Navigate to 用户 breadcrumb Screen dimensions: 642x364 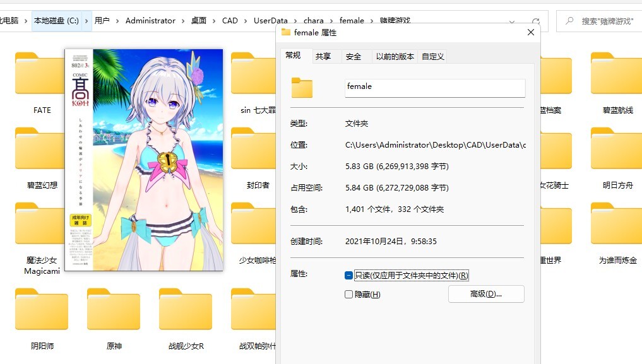(102, 20)
